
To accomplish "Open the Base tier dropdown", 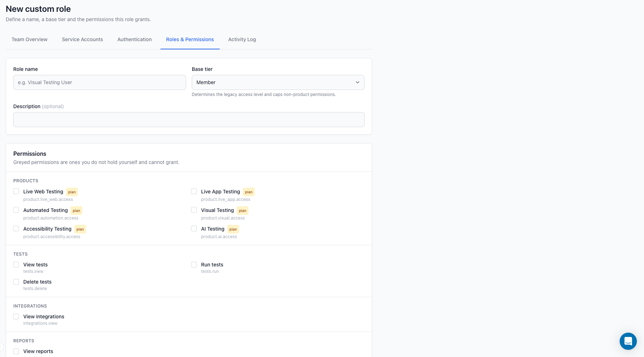I will 278,82.
